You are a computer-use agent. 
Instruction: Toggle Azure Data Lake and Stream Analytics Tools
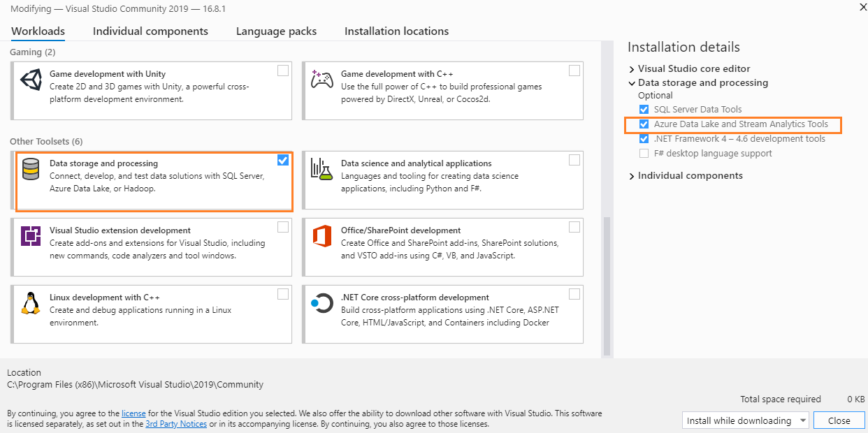coord(644,124)
